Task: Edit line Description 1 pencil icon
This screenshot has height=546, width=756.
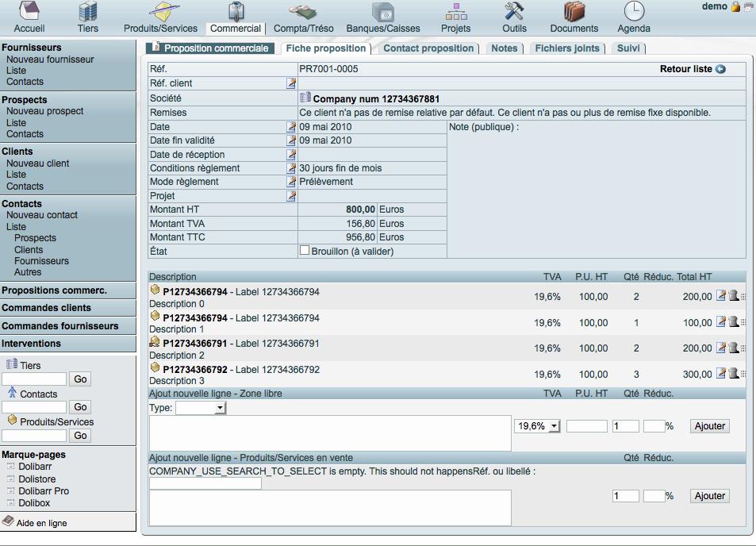Action: coord(721,321)
